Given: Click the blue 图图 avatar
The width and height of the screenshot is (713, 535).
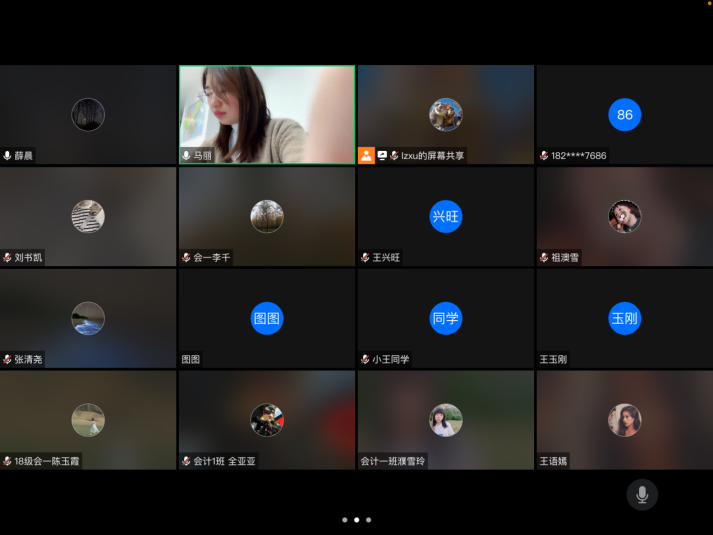Looking at the screenshot, I should coord(267,318).
